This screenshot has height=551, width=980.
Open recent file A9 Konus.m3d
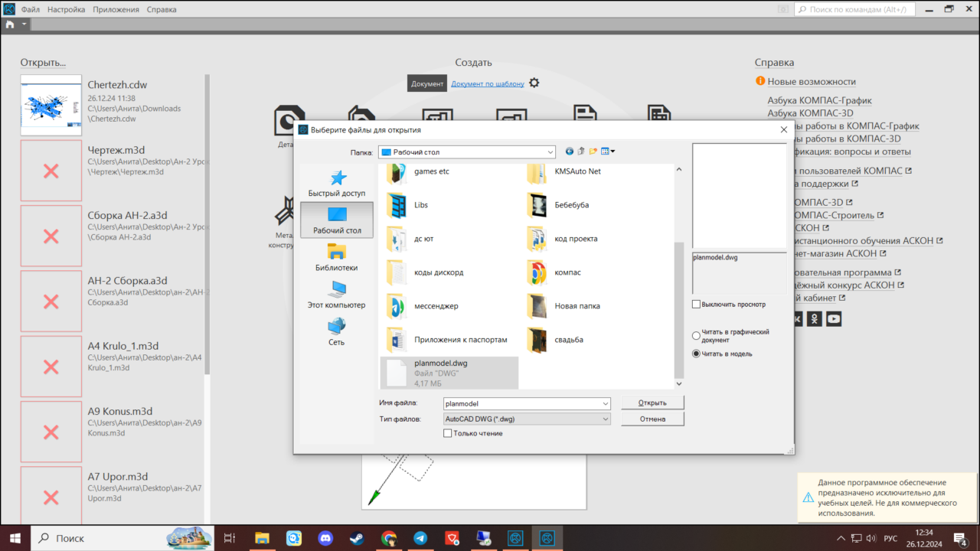[114, 432]
